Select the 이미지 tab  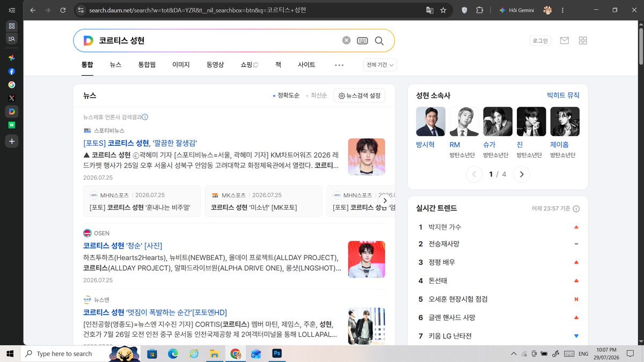[x=181, y=65]
